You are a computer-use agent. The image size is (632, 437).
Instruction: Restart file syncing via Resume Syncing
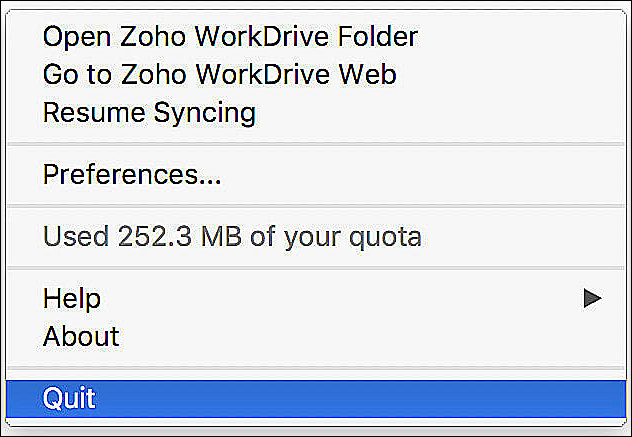(x=149, y=112)
